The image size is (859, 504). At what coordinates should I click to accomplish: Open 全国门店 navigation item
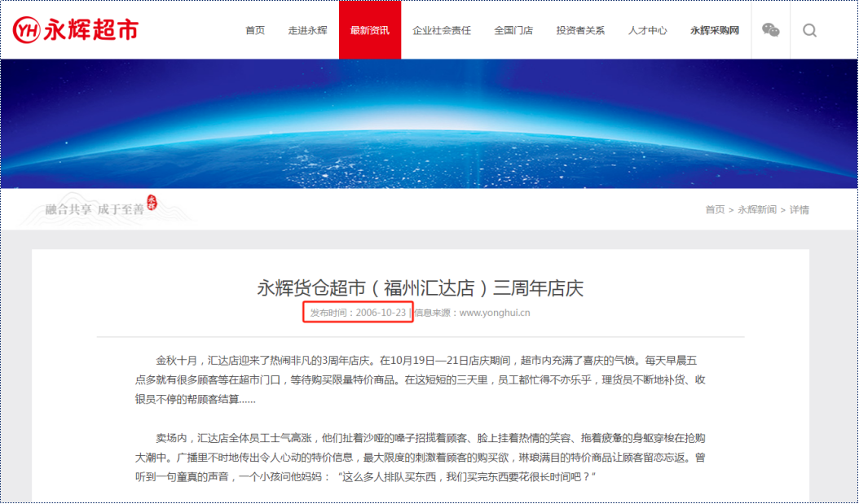[513, 30]
